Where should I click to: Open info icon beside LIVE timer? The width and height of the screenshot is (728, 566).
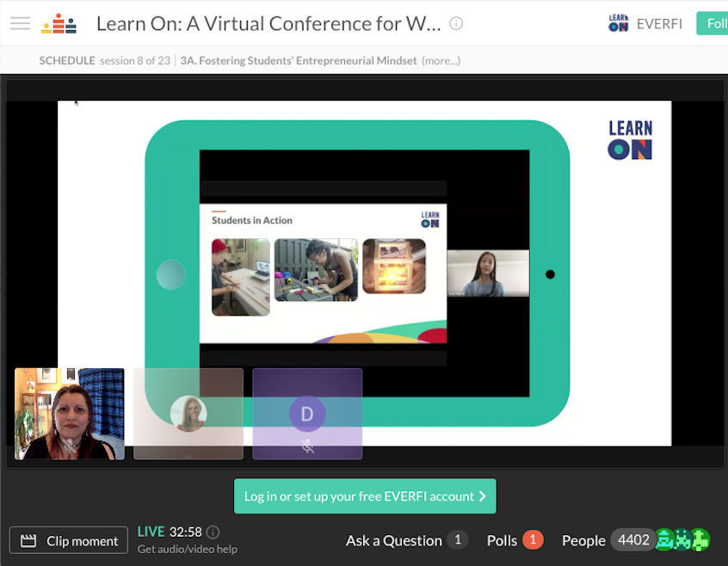pyautogui.click(x=213, y=532)
